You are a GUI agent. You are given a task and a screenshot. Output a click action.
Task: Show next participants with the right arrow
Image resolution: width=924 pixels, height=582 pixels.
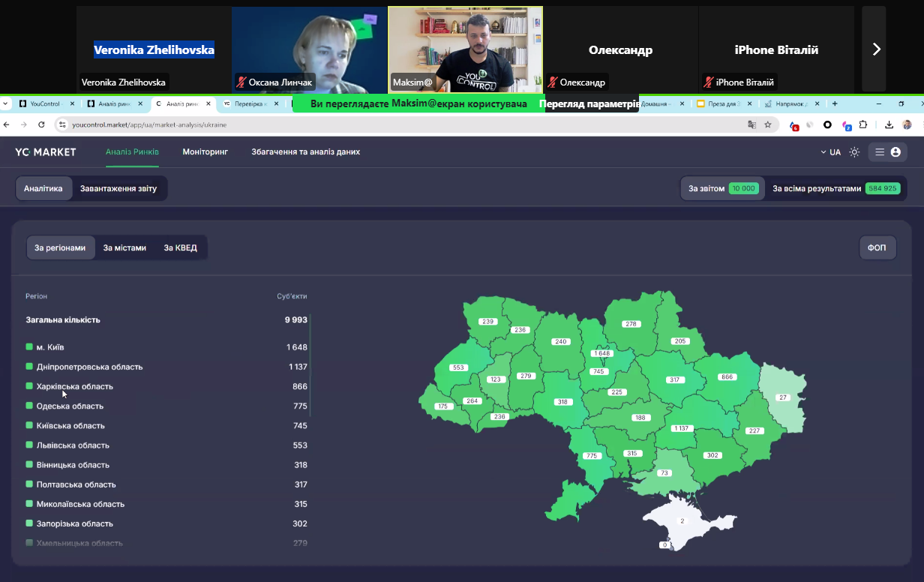(874, 49)
